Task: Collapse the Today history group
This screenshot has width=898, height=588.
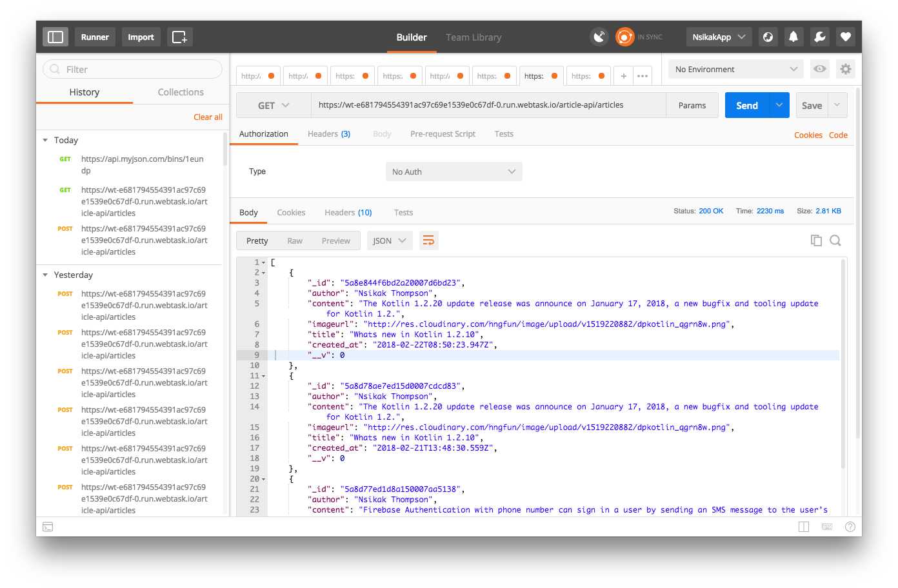Action: click(x=45, y=140)
